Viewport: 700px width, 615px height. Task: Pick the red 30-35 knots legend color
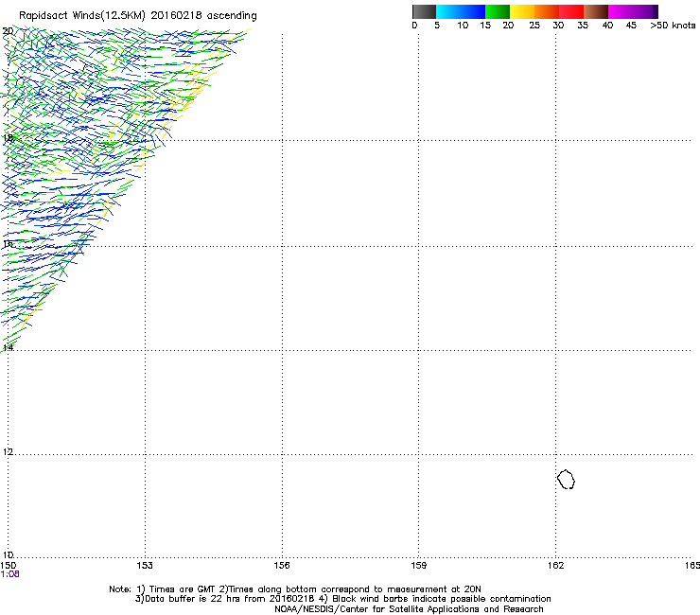click(571, 11)
